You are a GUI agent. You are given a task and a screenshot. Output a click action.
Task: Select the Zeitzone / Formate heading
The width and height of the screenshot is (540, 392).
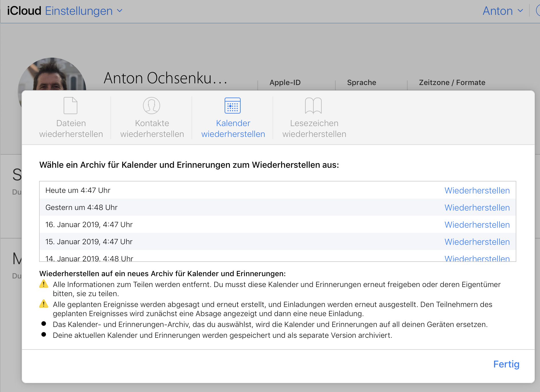452,82
